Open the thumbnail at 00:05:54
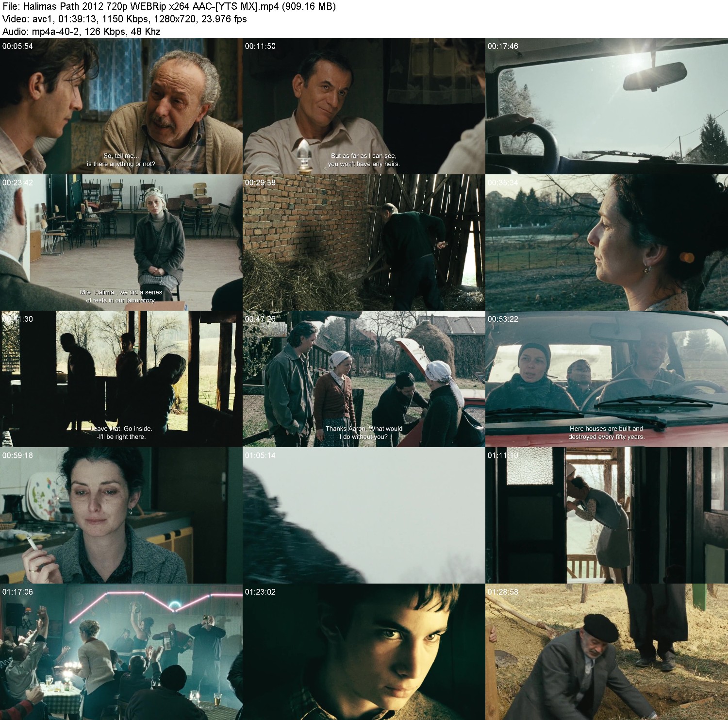 [x=121, y=106]
